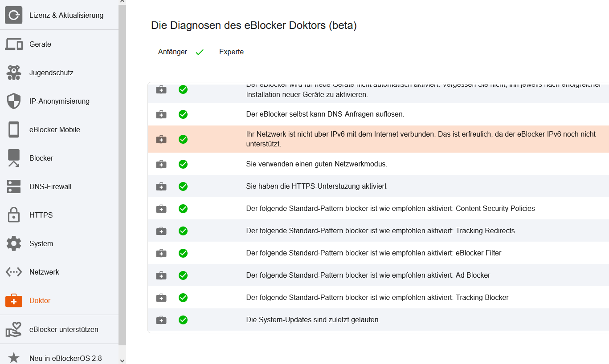Screen dimensions: 609x364
Task: Click the eBlocker unterstützen heart-hand icon
Action: pyautogui.click(x=14, y=329)
